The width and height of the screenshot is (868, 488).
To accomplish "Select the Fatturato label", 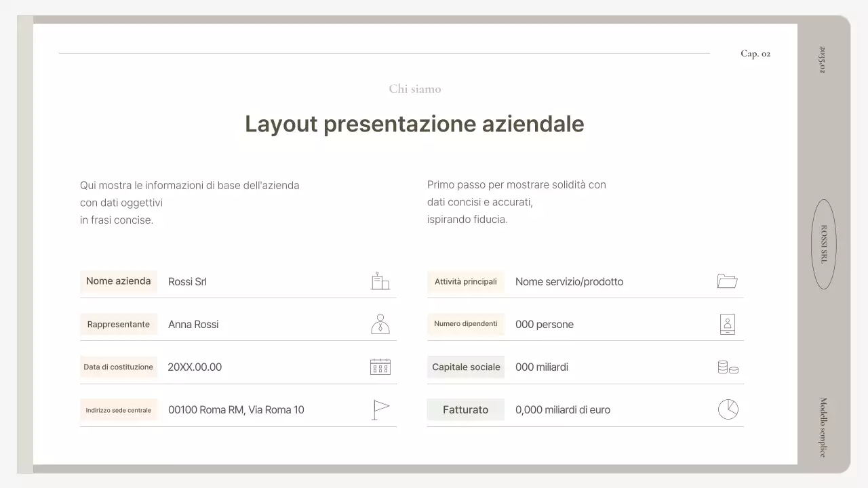I will [466, 409].
